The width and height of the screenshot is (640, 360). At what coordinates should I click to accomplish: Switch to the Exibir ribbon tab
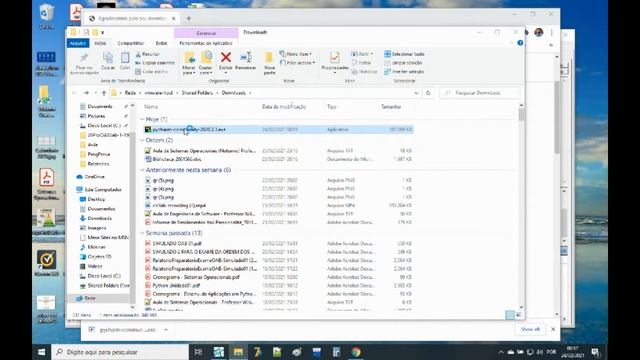click(x=161, y=43)
